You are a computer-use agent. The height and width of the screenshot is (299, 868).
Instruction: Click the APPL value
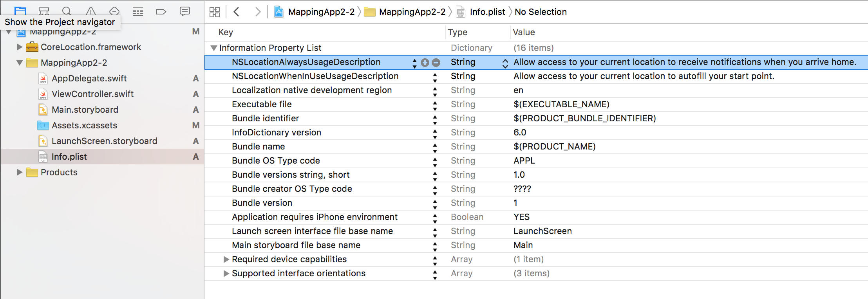click(x=524, y=160)
